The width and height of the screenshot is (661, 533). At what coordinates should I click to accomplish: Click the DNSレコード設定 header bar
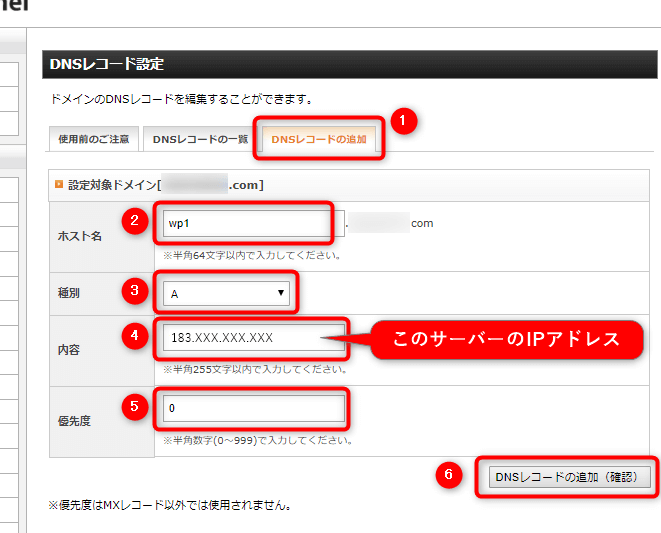(x=349, y=64)
